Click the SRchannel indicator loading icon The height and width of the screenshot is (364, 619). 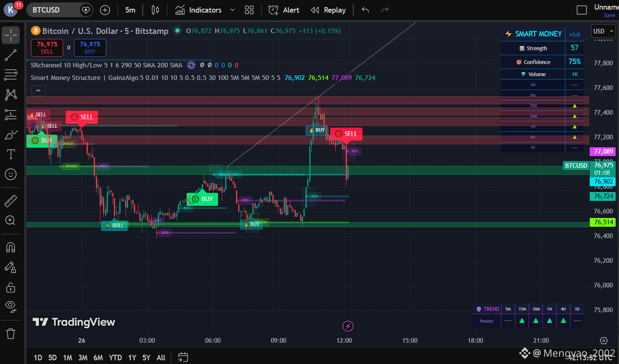(x=191, y=65)
